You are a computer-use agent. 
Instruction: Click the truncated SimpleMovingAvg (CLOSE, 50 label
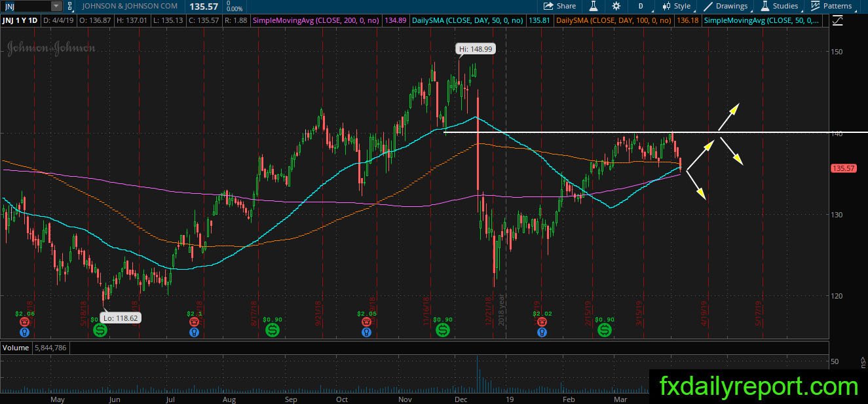coord(763,21)
